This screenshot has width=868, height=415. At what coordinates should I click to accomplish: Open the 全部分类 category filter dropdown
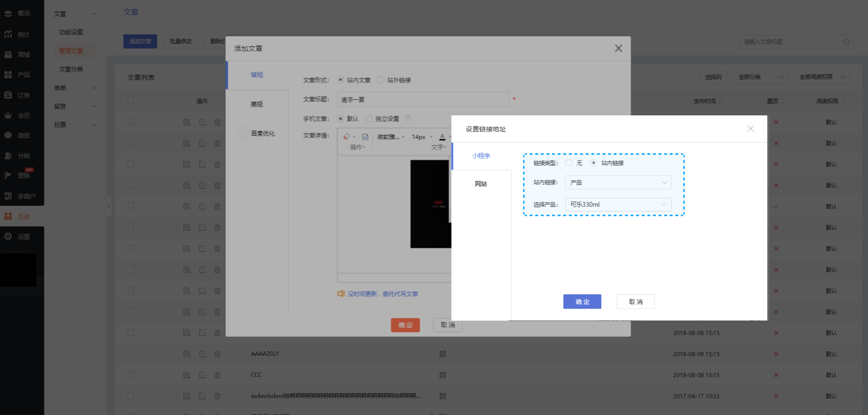point(761,77)
